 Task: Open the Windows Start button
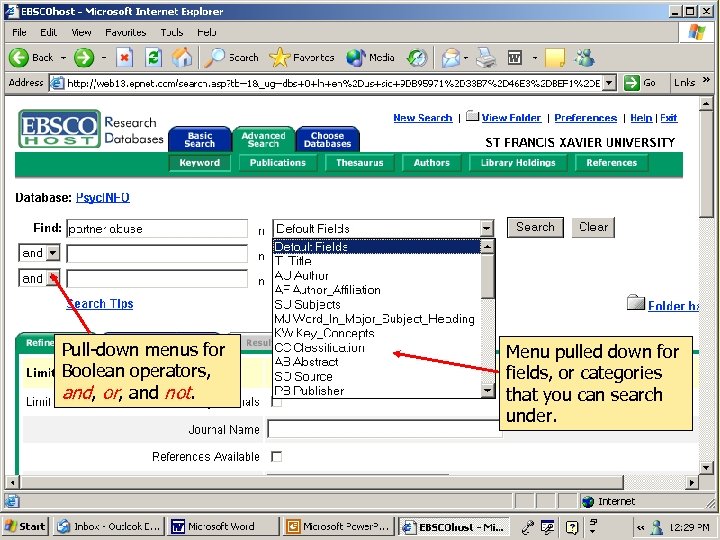[x=25, y=526]
